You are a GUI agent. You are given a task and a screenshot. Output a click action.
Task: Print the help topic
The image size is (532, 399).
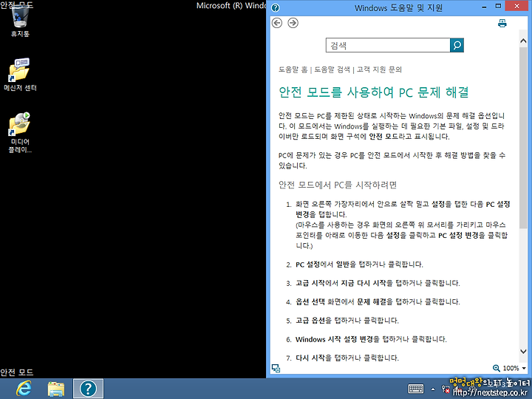(502, 23)
